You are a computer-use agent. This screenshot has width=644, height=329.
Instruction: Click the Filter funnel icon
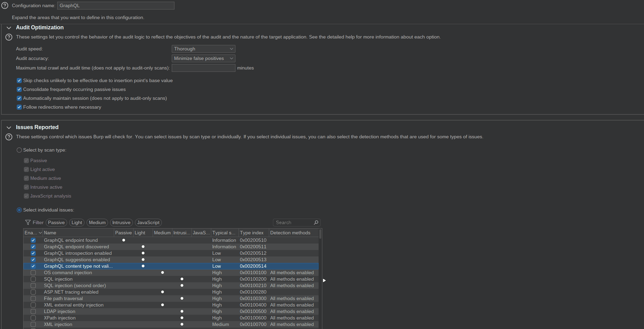click(28, 222)
